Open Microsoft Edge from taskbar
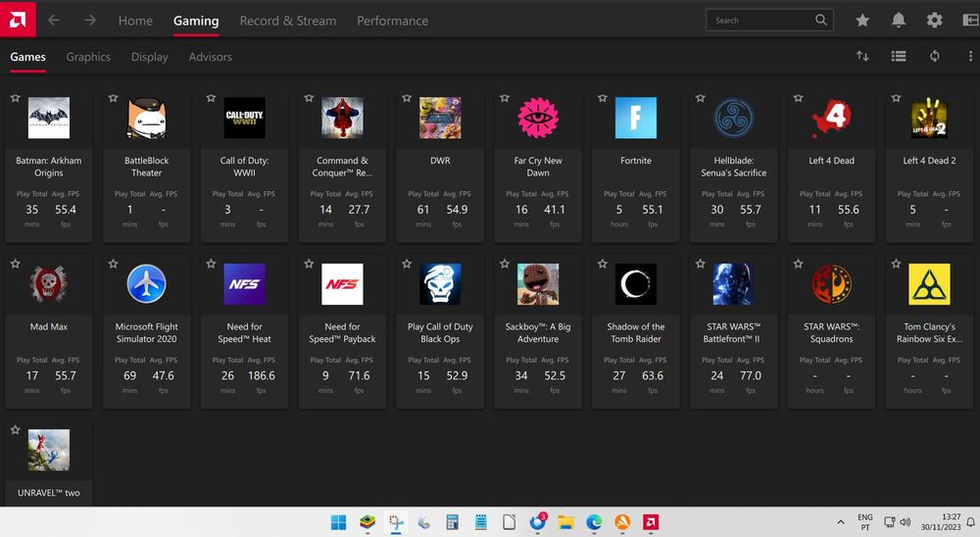The height and width of the screenshot is (537, 980). tap(594, 522)
